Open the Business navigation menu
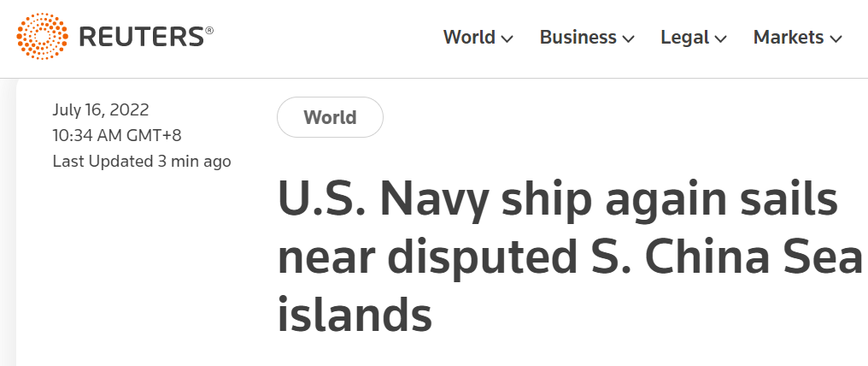 (x=578, y=38)
